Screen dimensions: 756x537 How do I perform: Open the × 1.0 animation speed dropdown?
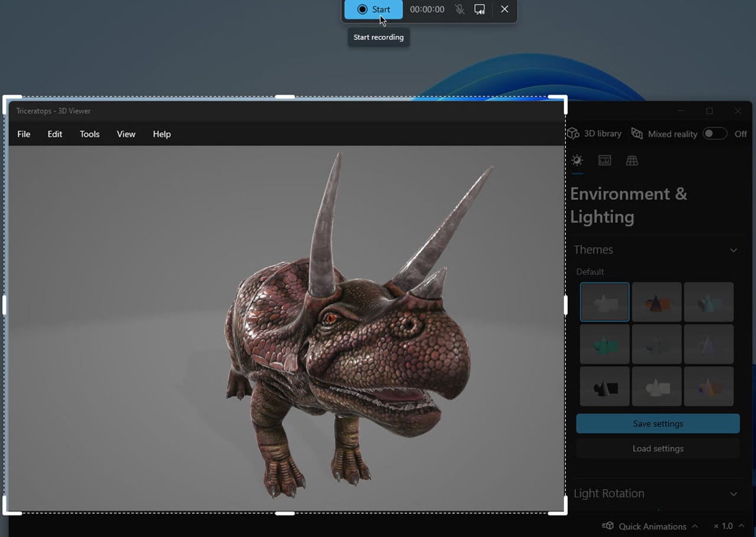pyautogui.click(x=728, y=526)
